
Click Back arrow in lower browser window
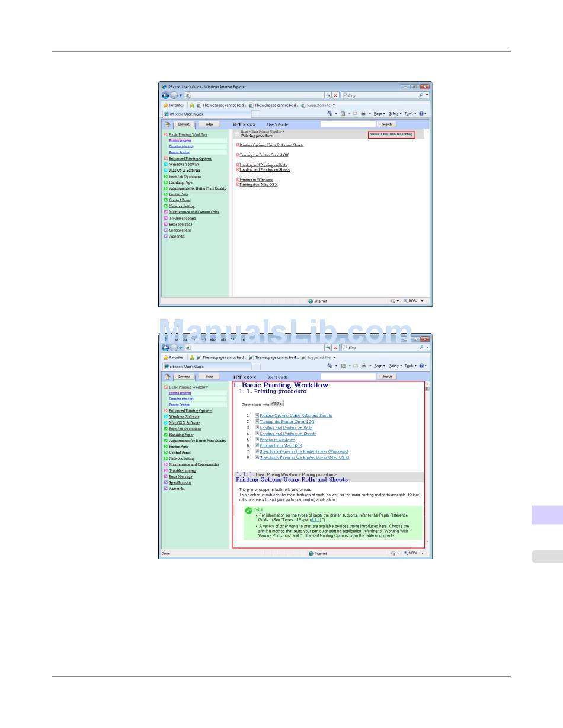point(165,348)
